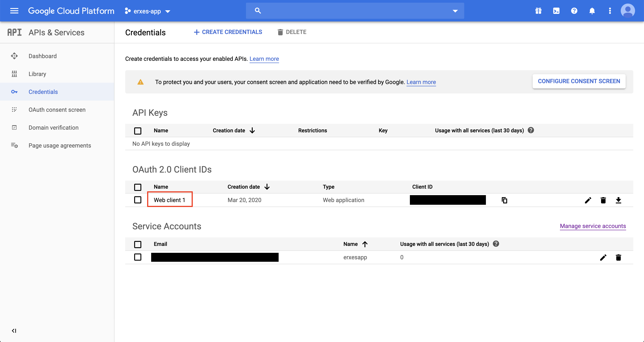Viewport: 644px width, 342px height.
Task: Click the Configure Consent Screen button
Action: [x=579, y=81]
